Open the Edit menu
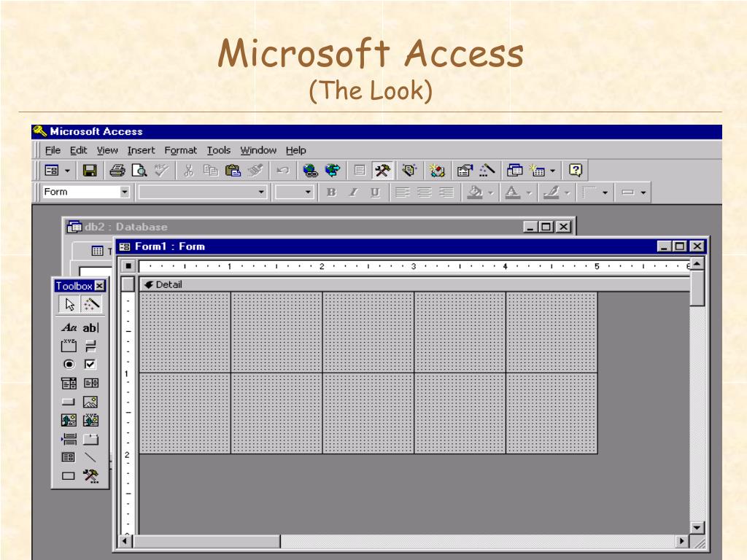747x560 pixels. pyautogui.click(x=78, y=150)
